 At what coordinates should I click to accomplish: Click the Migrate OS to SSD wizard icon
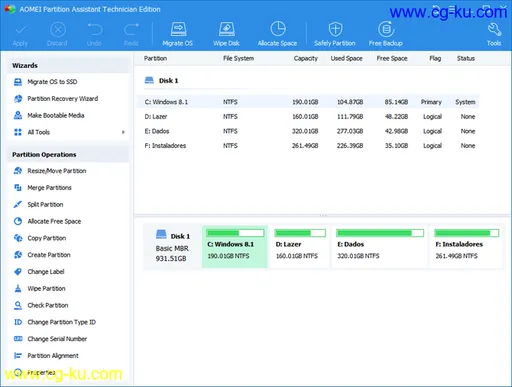point(18,82)
